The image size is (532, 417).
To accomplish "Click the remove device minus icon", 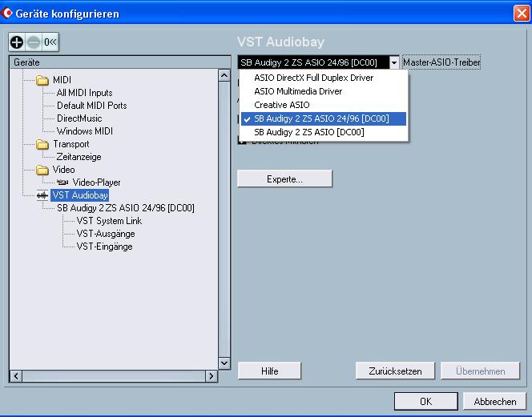I will click(34, 42).
